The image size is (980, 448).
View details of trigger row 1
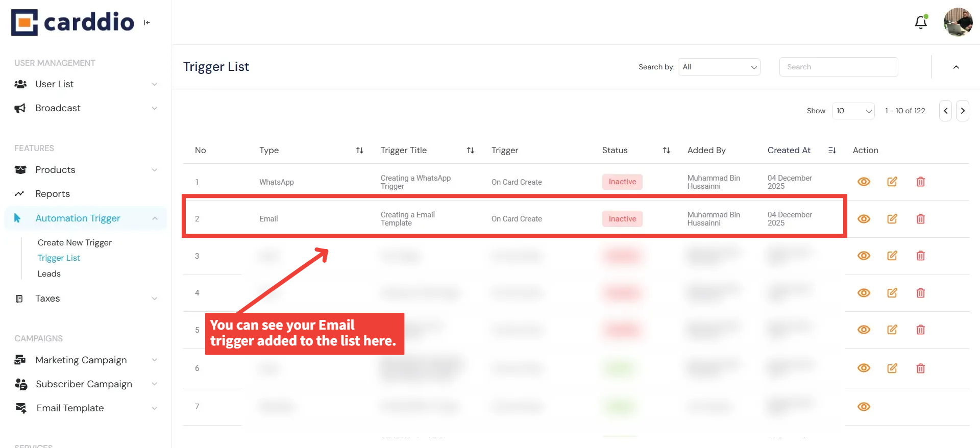[x=864, y=182]
